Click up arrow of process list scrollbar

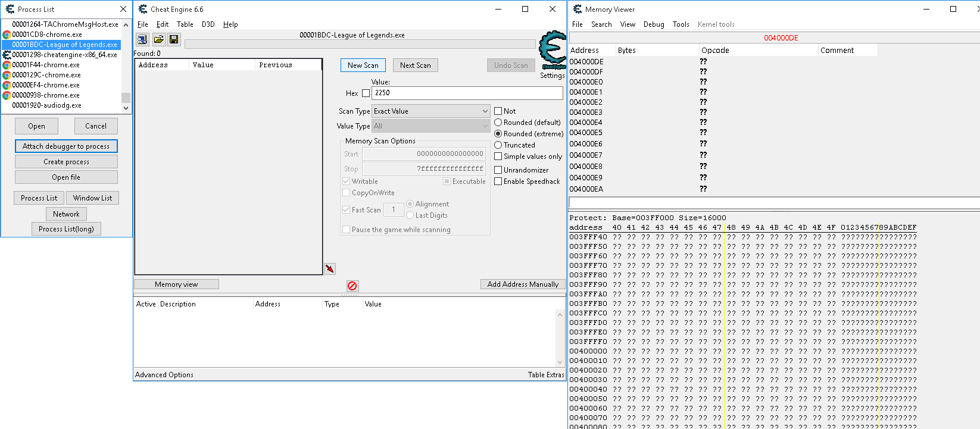coord(126,25)
